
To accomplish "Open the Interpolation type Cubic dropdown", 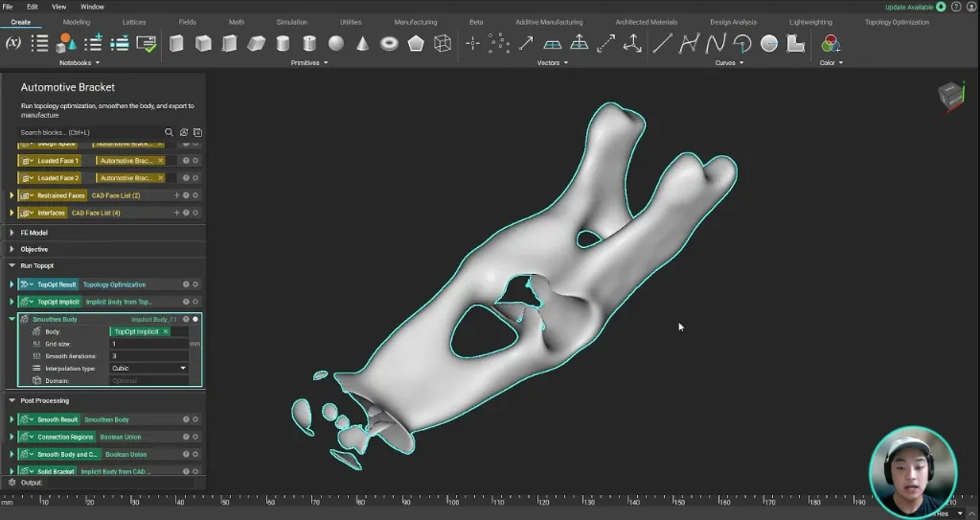I will 149,368.
